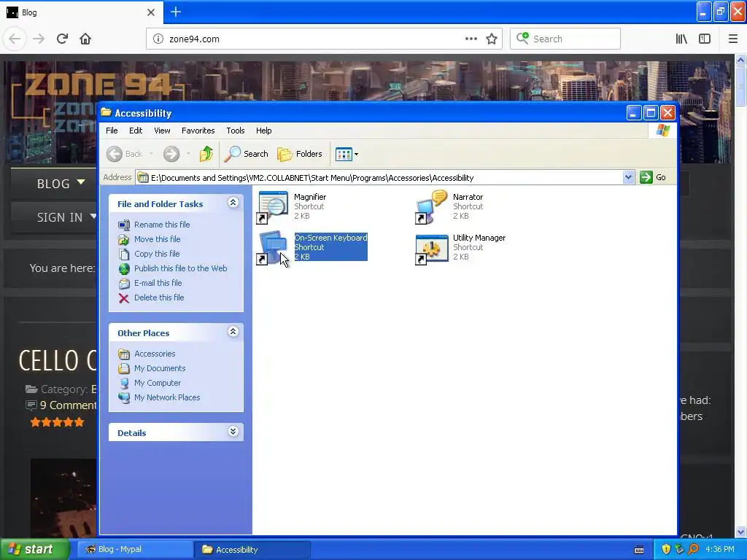Click the Explorer Back arrow button

[x=115, y=154]
